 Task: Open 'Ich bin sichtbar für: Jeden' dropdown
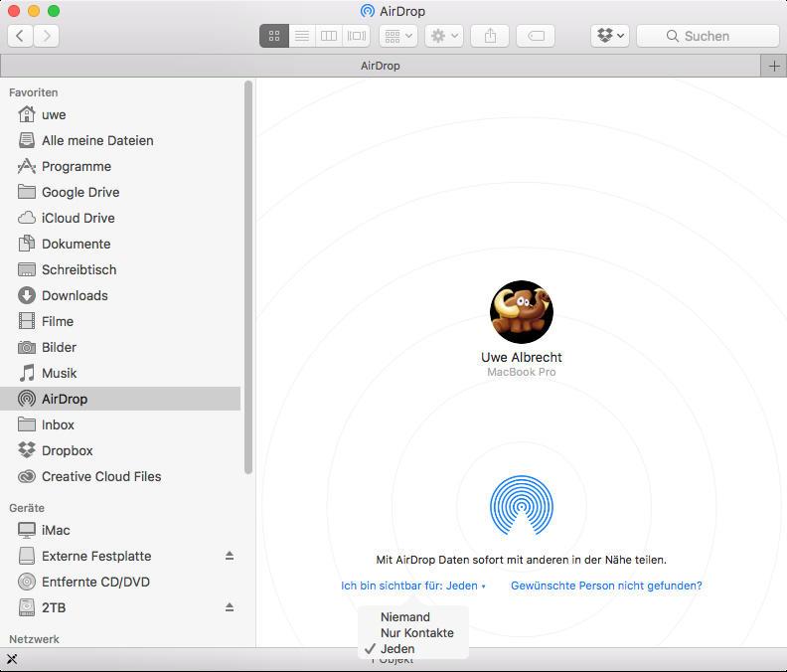[413, 586]
